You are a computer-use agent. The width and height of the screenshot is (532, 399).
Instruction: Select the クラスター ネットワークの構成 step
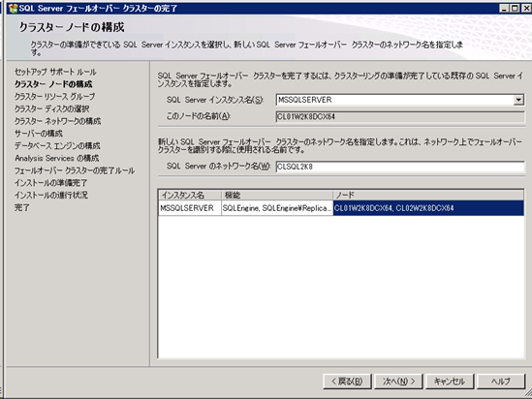tap(58, 121)
